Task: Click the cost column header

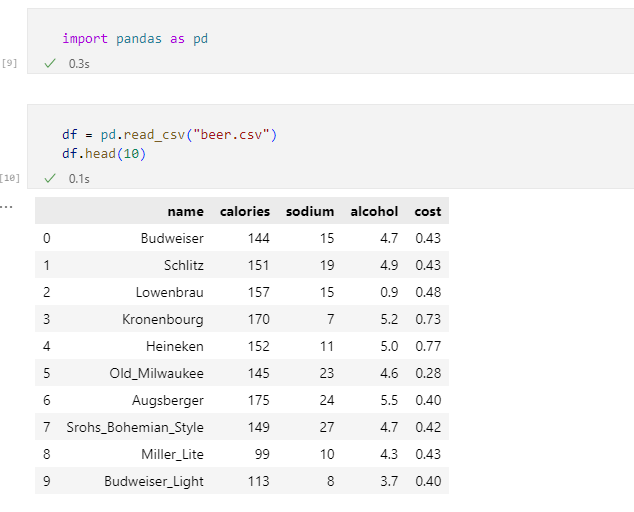Action: (x=427, y=211)
